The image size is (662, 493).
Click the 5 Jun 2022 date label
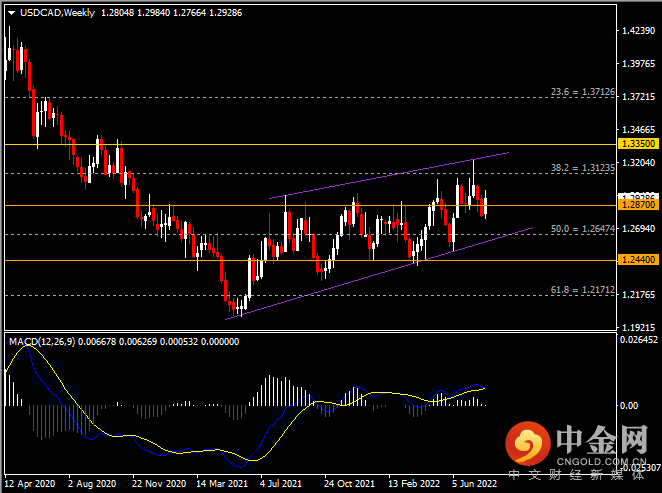(474, 484)
